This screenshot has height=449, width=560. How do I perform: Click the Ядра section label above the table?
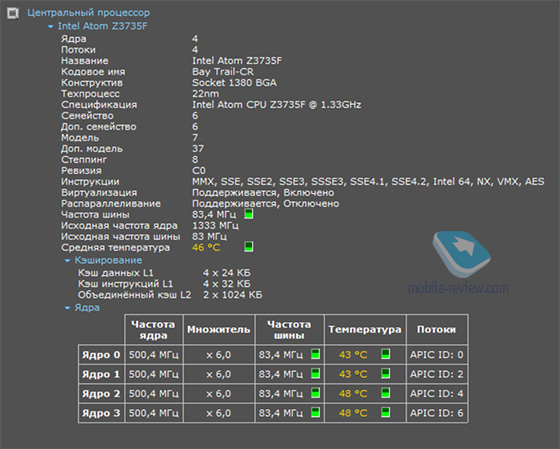(87, 308)
